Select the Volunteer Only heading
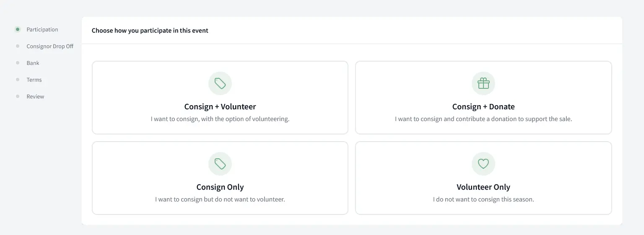The image size is (644, 235). click(x=483, y=187)
